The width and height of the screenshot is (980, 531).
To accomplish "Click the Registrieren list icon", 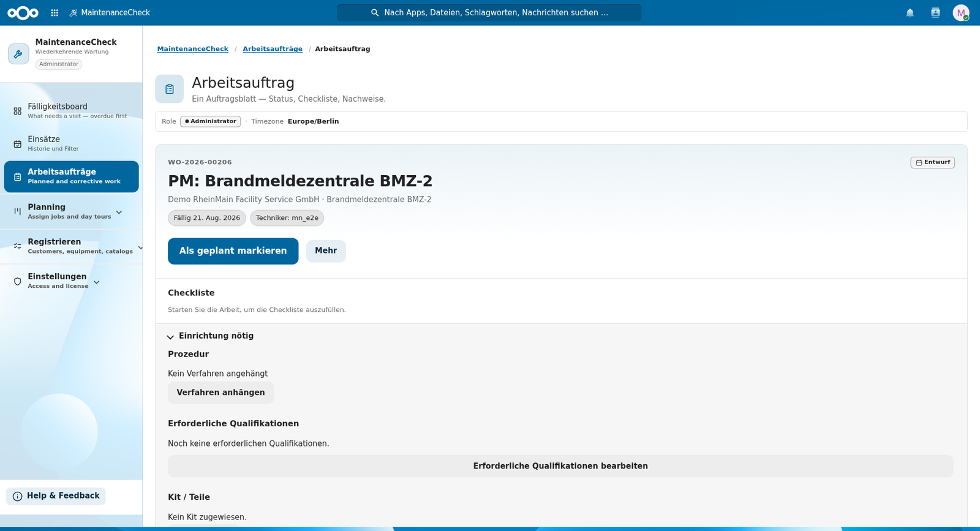I will [17, 246].
